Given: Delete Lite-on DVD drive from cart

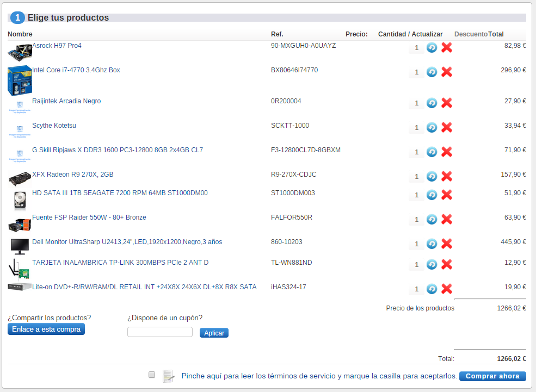Looking at the screenshot, I should click(x=446, y=289).
